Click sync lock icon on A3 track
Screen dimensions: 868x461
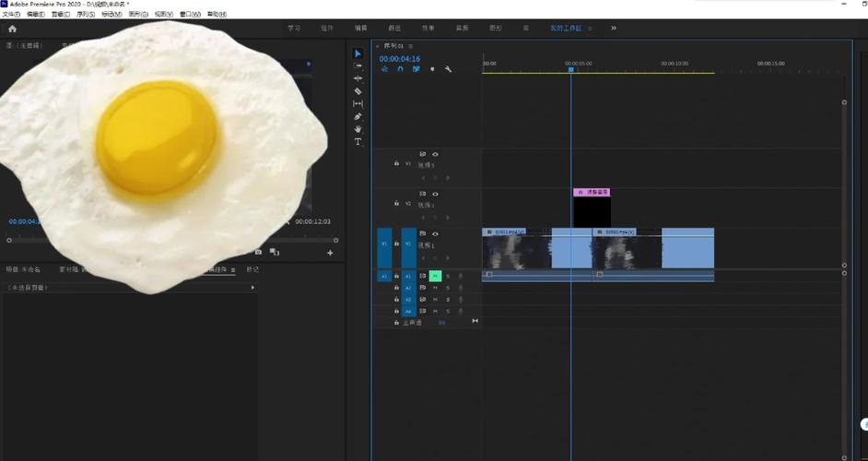pyautogui.click(x=422, y=300)
